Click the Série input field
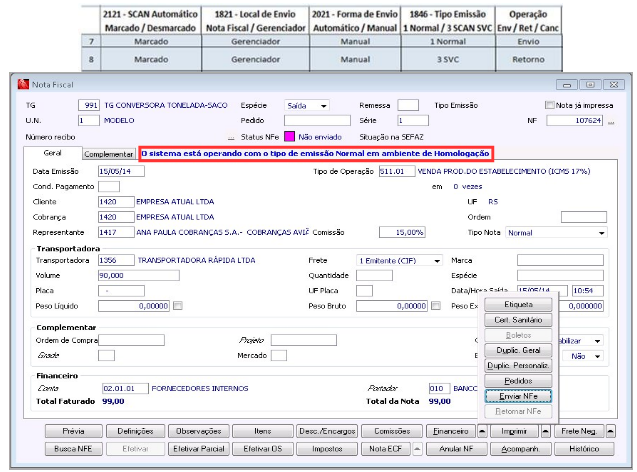Screen dimensions: 637x472 [413, 120]
